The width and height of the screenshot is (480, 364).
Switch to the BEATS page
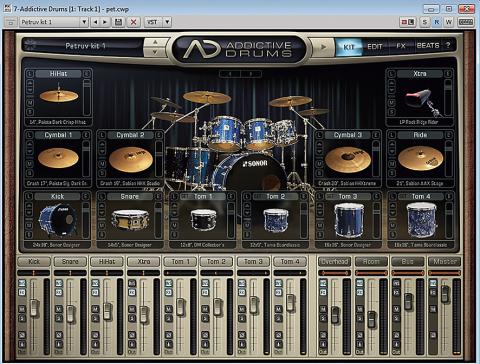(x=428, y=45)
